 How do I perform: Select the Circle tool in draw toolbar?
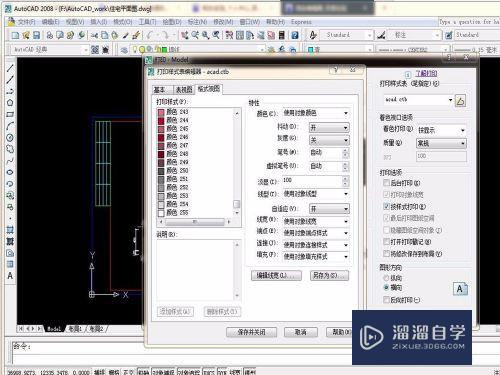10,138
